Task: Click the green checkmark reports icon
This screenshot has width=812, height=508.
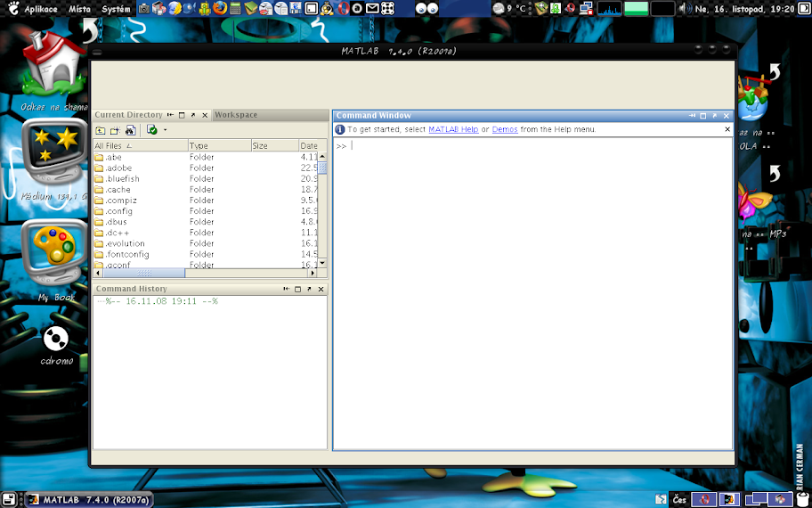Action: 152,130
